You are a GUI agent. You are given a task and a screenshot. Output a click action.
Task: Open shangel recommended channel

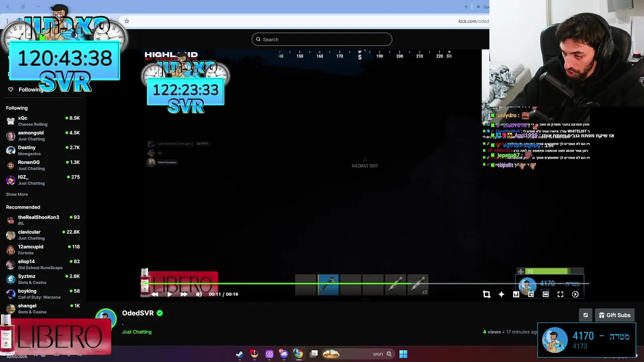pyautogui.click(x=43, y=309)
